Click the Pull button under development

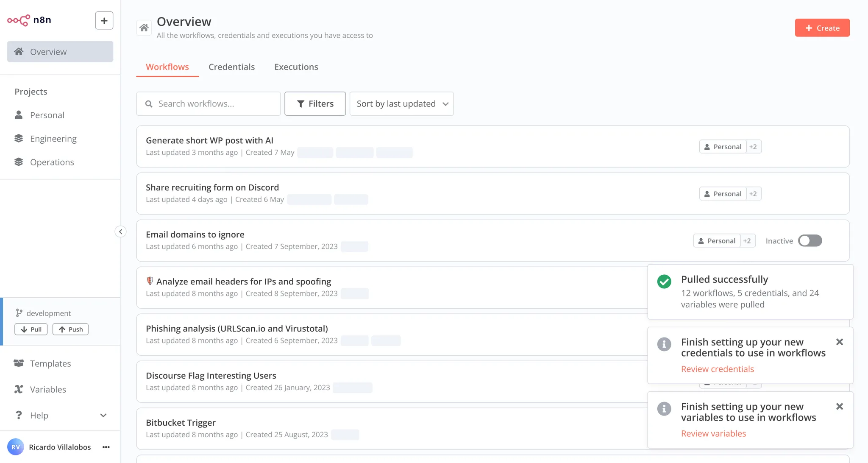(31, 329)
